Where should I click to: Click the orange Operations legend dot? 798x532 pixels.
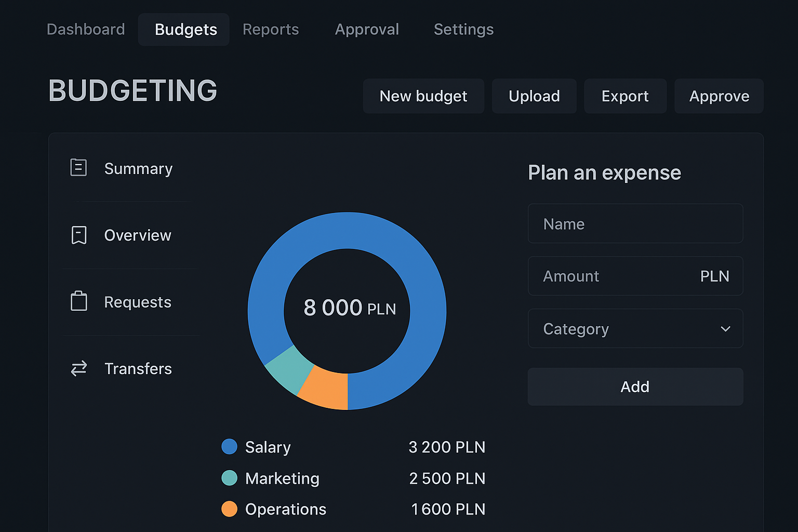point(229,509)
